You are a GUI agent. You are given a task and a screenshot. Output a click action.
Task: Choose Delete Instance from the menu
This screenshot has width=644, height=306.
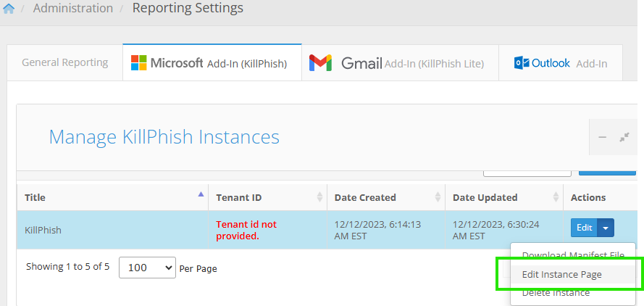573,293
